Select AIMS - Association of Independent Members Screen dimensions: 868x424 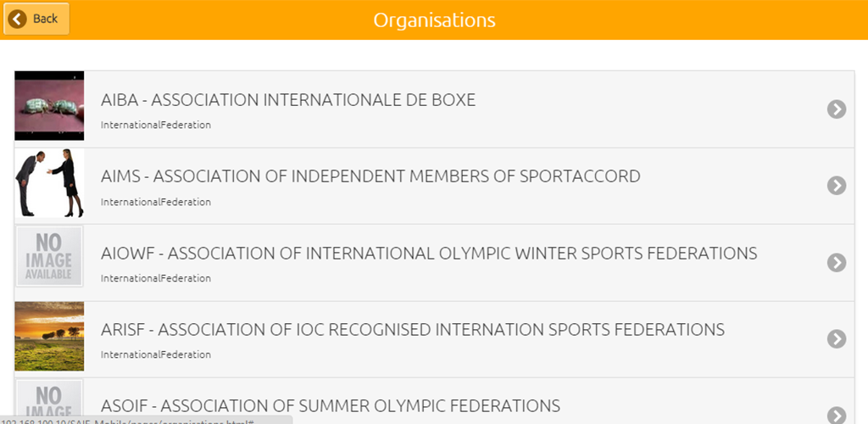tap(370, 176)
